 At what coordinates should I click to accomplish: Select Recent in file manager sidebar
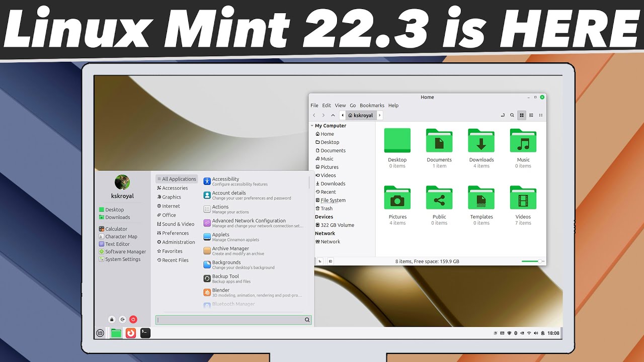[326, 192]
